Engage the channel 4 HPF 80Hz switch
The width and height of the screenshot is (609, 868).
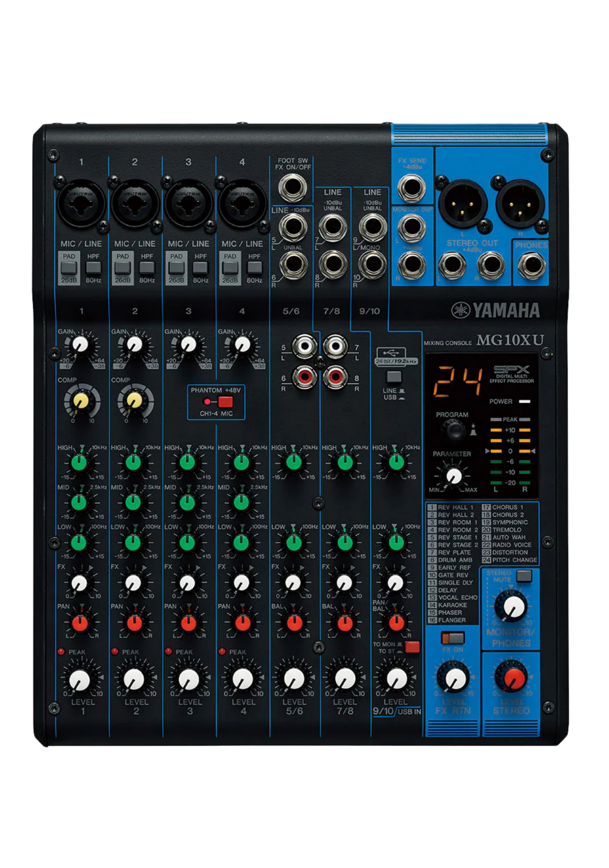(254, 268)
